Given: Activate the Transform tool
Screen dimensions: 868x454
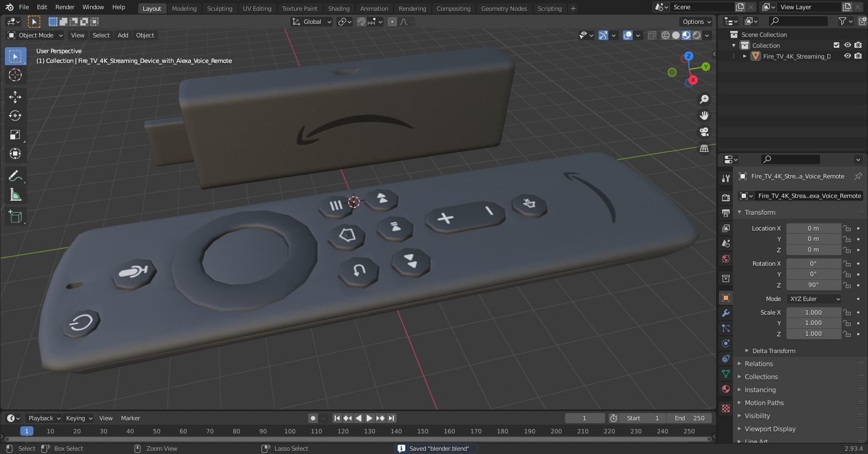Looking at the screenshot, I should point(15,154).
